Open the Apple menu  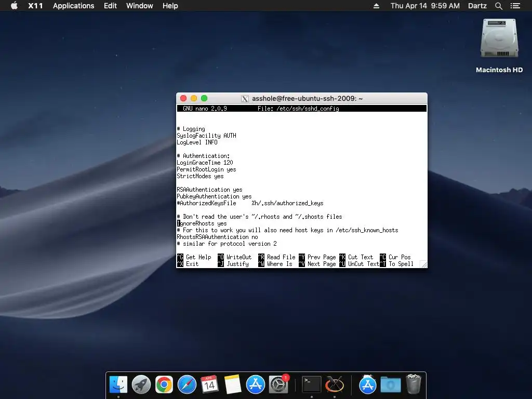[14, 6]
